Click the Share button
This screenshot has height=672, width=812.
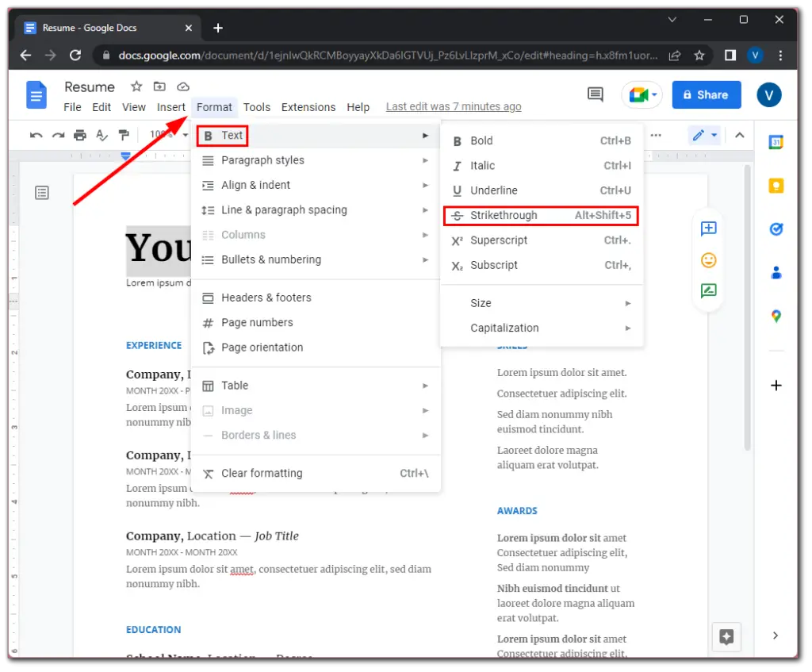[x=706, y=94]
